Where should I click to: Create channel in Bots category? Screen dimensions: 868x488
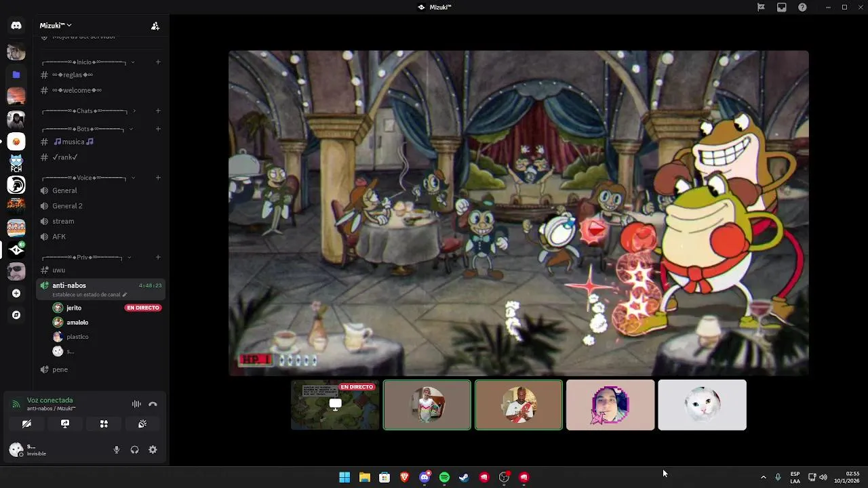[158, 129]
